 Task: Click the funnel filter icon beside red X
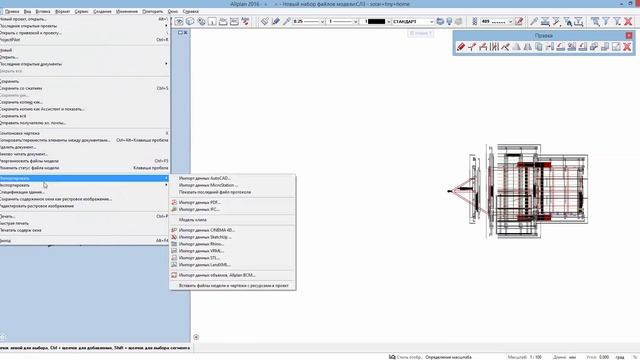tap(617, 22)
